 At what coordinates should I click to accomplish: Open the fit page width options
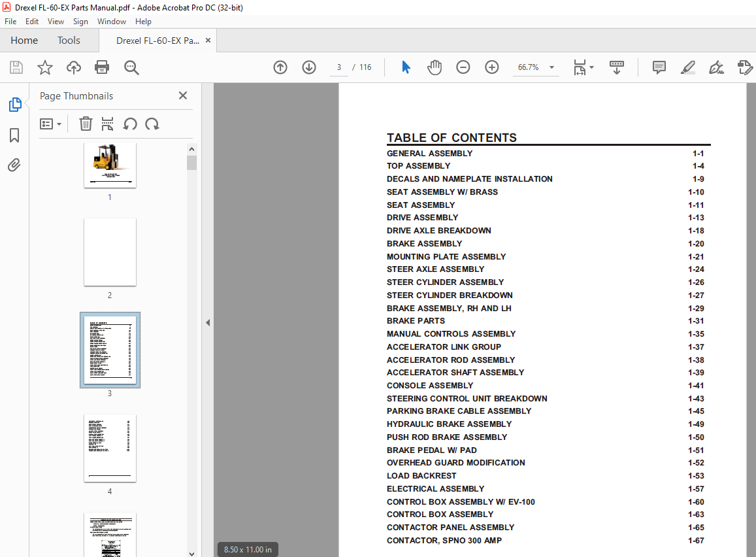pos(583,67)
